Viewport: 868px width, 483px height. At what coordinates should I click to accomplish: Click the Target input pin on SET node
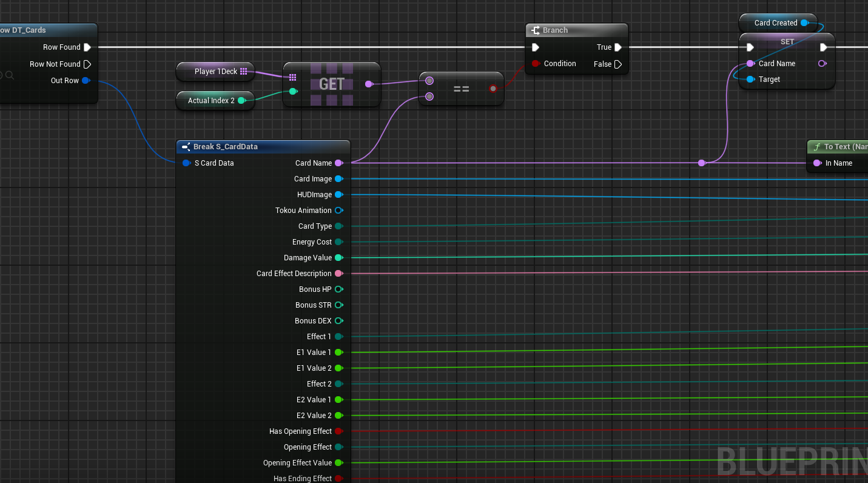click(x=751, y=79)
